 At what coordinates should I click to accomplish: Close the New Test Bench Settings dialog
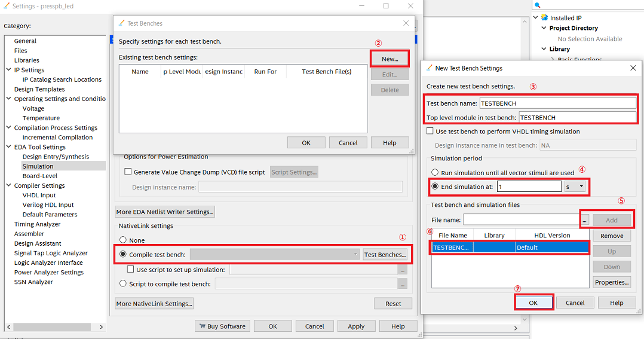coord(633,68)
